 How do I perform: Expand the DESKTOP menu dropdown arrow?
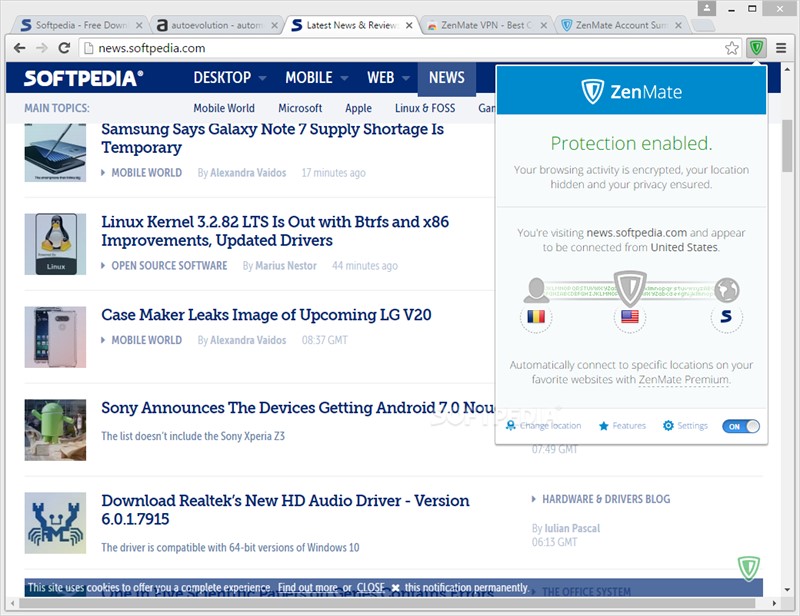[x=262, y=78]
